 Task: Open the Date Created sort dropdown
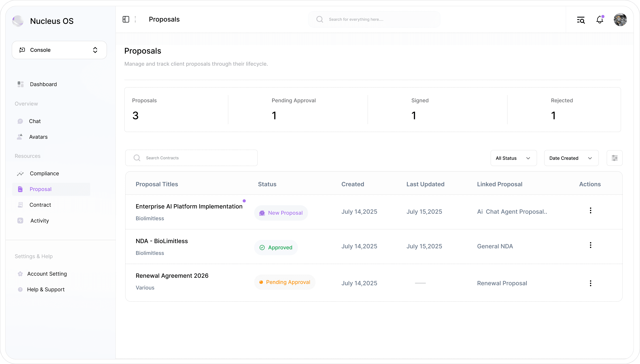(x=571, y=158)
